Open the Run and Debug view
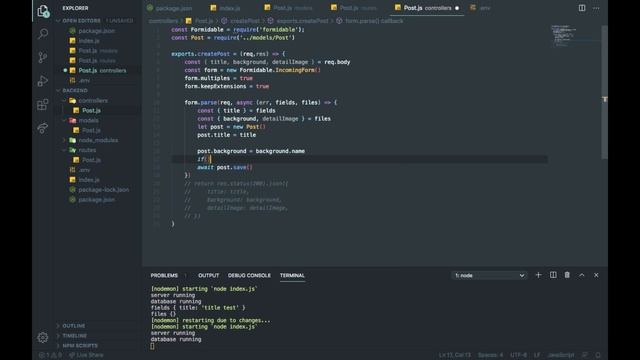 click(43, 81)
